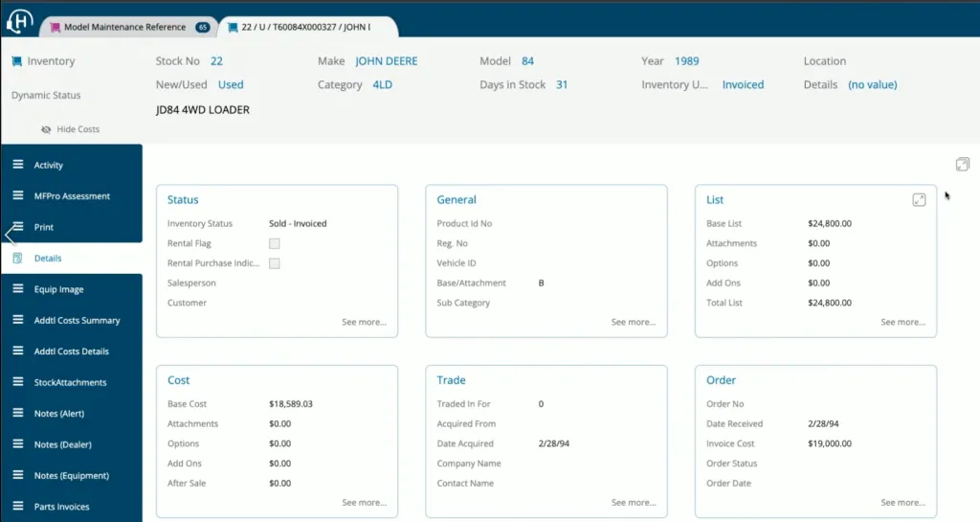Open StockAttachments in the sidebar
Screen dimensions: 980x522
(x=71, y=382)
